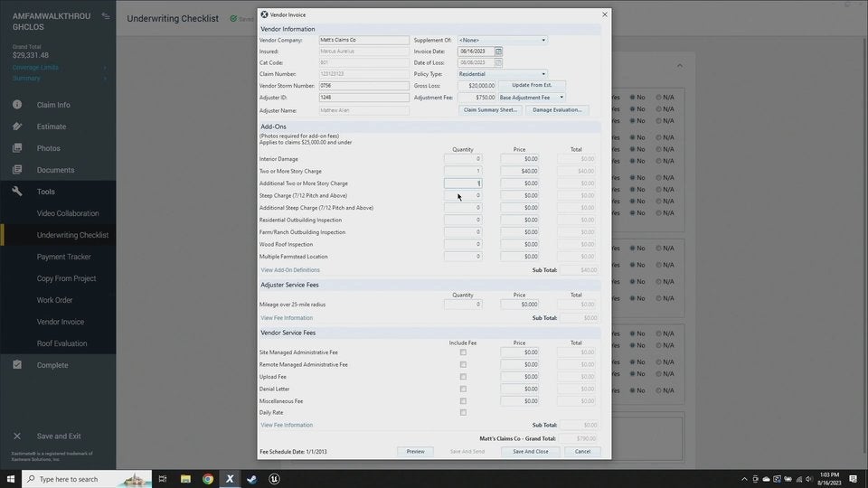868x488 pixels.
Task: Open Roof Evaluation from the Tools menu
Action: point(61,343)
